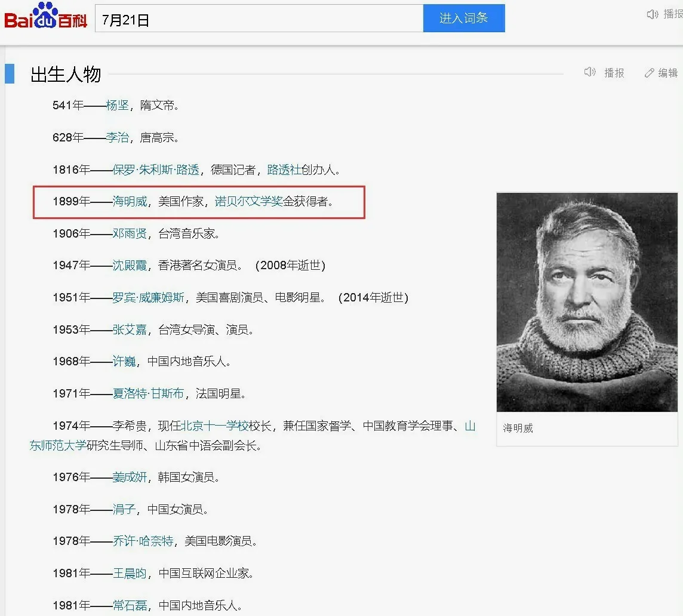Image resolution: width=683 pixels, height=616 pixels.
Task: Click the 王晨昀 link
Action: [x=130, y=574]
